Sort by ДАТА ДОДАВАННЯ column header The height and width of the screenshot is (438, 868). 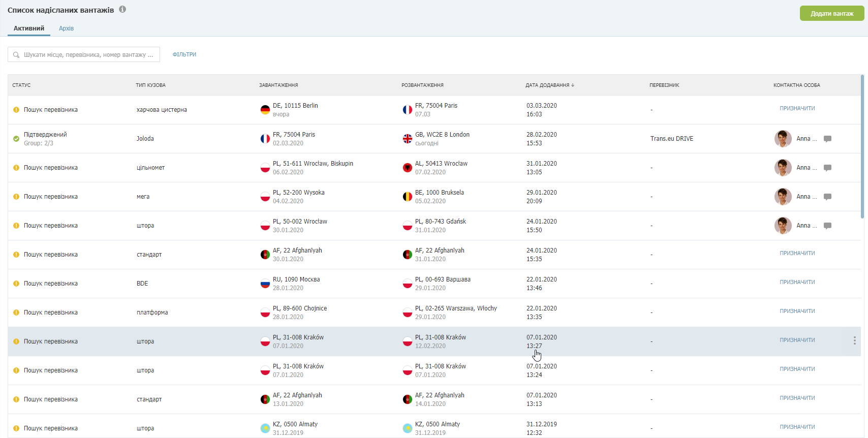pos(550,85)
